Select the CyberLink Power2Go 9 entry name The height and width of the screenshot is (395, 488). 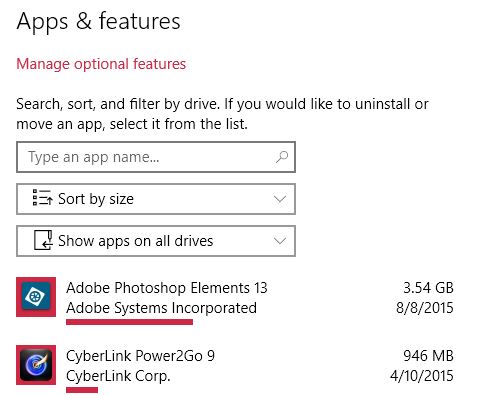[140, 356]
